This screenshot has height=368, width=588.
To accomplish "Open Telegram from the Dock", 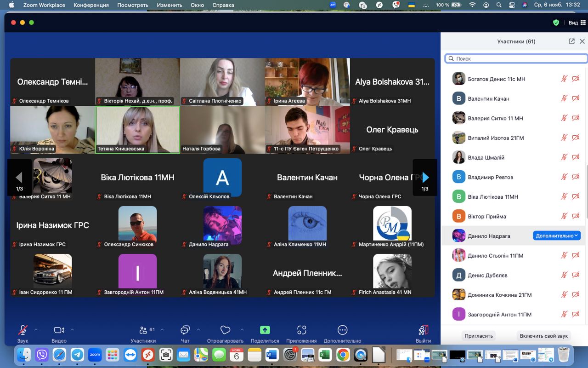I will [x=77, y=355].
